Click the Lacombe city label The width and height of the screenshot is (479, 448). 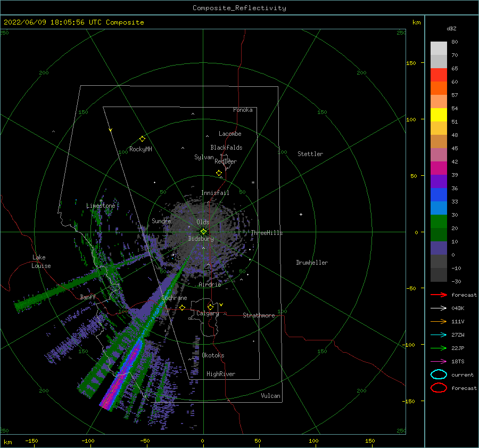(230, 134)
